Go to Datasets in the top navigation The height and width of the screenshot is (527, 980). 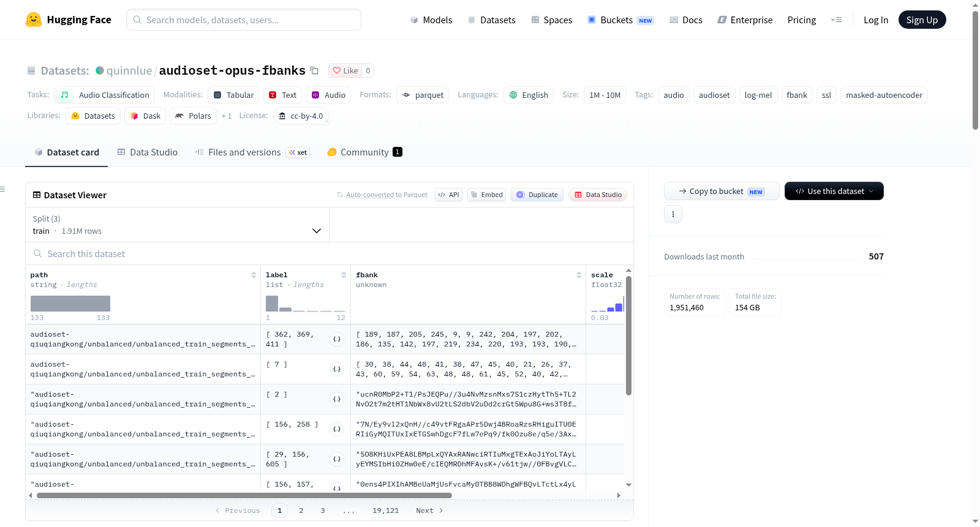tap(491, 20)
